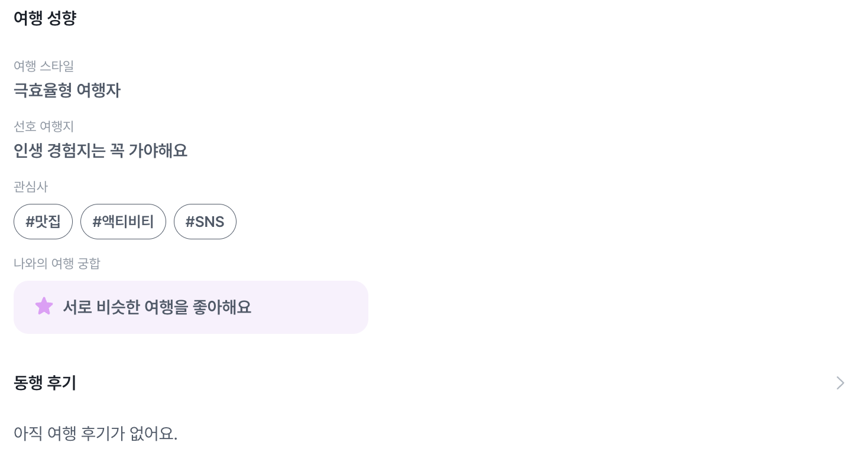The image size is (868, 455).
Task: Open companion reviews via the arrow icon
Action: pos(840,383)
